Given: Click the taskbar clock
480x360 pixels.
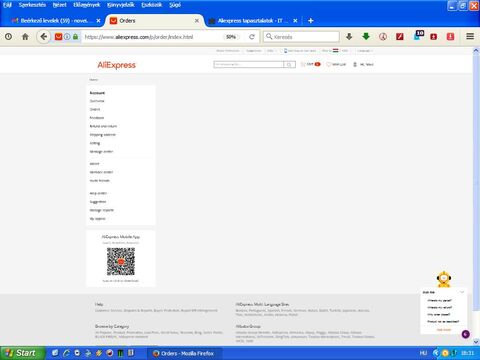Looking at the screenshot, I should [467, 353].
